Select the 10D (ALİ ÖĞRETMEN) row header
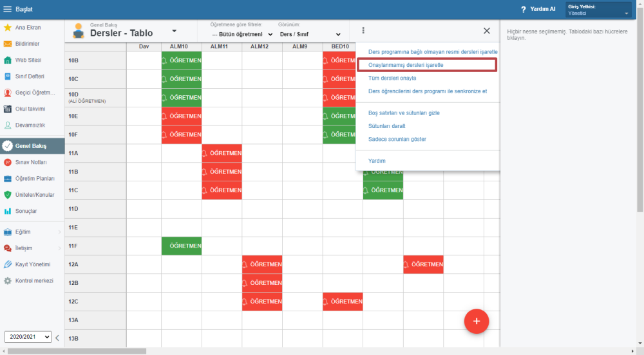Image resolution: width=644 pixels, height=355 pixels. (95, 98)
